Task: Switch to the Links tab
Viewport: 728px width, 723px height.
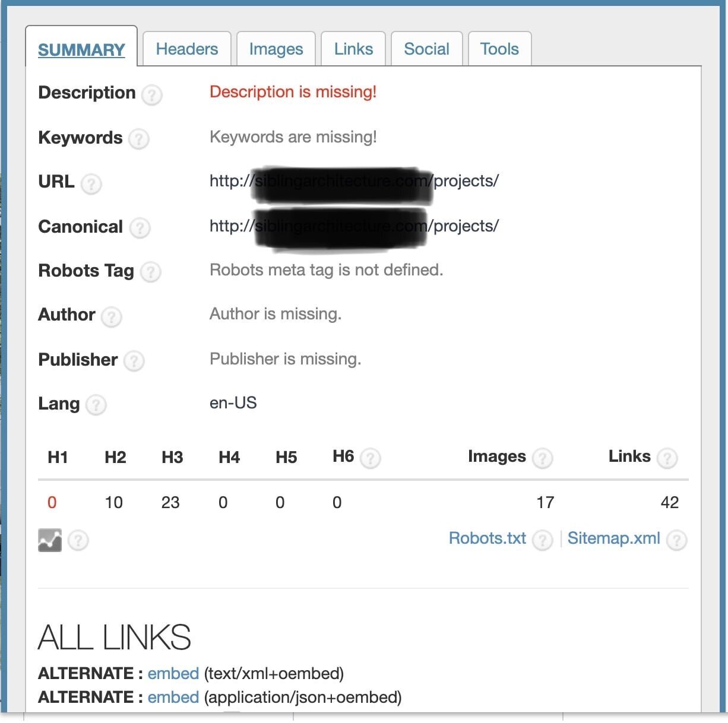Action: click(x=353, y=49)
